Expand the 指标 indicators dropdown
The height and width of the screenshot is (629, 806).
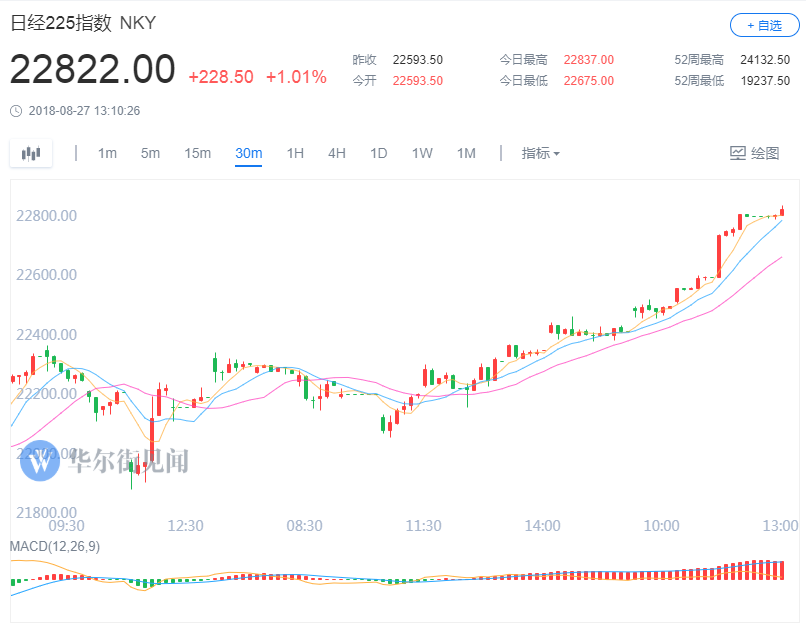(540, 153)
